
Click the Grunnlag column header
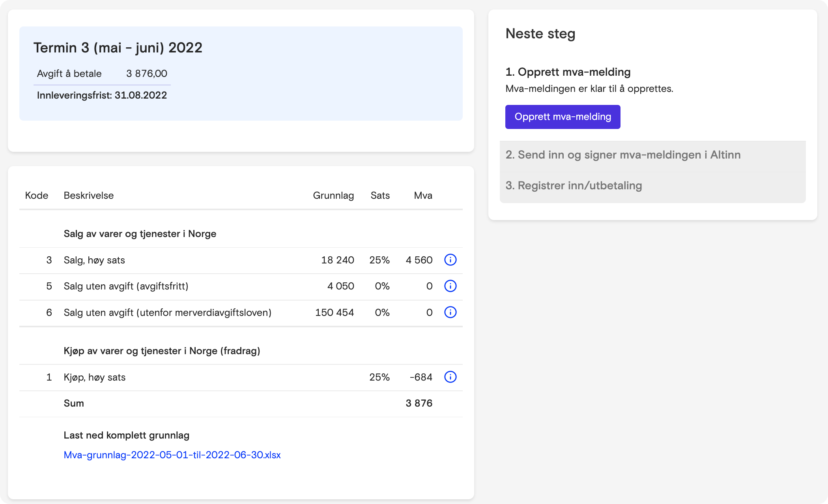[333, 195]
